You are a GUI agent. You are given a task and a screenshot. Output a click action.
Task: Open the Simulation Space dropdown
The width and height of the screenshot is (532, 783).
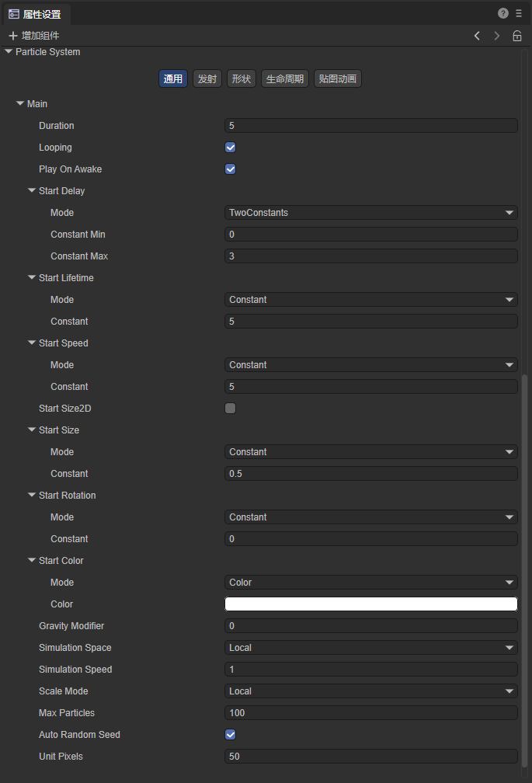coord(370,648)
